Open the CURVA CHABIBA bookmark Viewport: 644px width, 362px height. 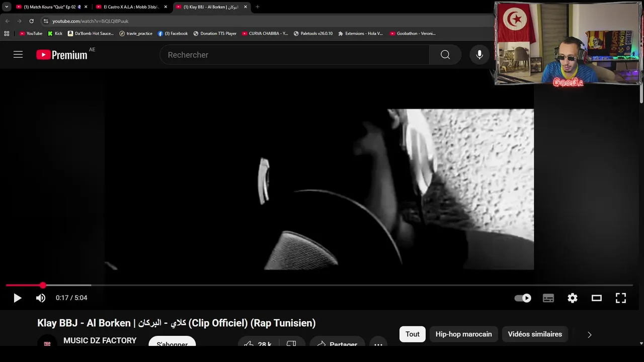(265, 34)
